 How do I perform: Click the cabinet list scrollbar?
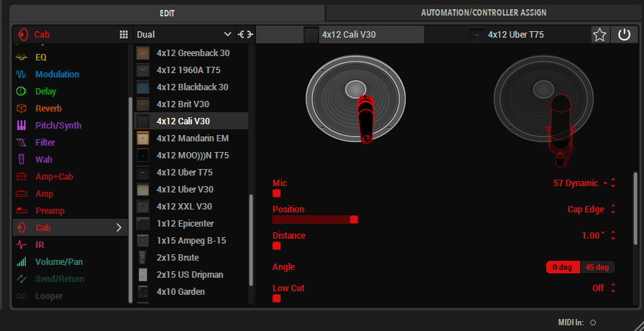(x=251, y=240)
